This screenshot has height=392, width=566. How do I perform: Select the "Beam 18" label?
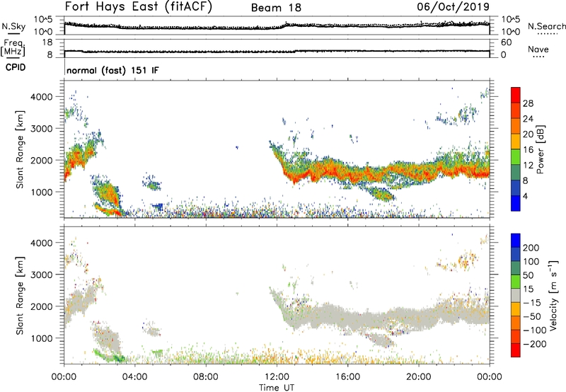[276, 8]
